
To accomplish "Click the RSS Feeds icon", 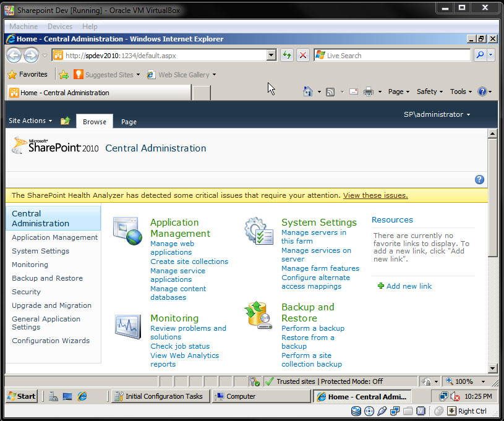I will pyautogui.click(x=330, y=92).
